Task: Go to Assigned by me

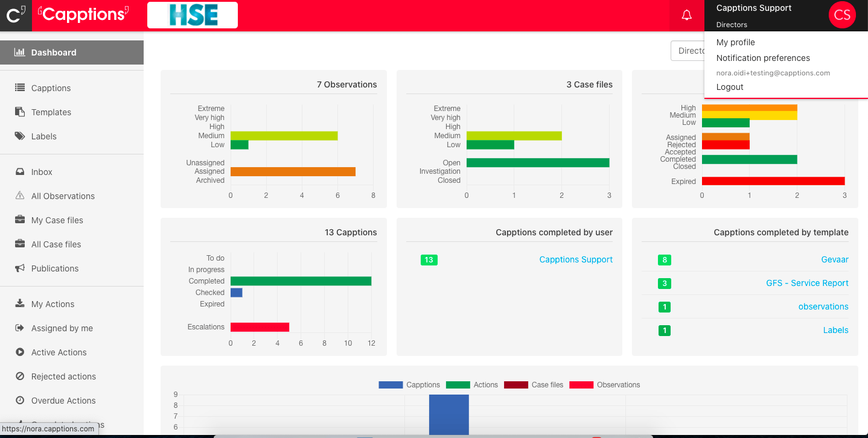Action: click(62, 328)
